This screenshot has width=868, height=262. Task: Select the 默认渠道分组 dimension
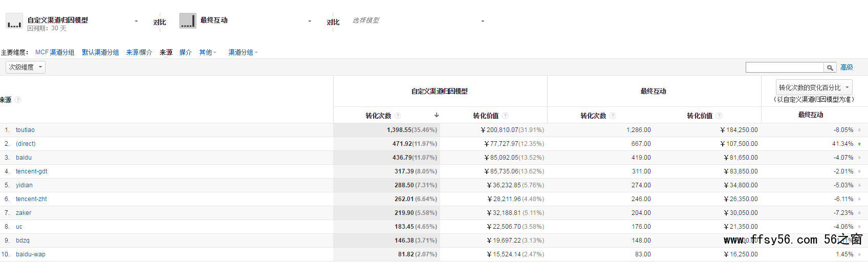[x=100, y=52]
